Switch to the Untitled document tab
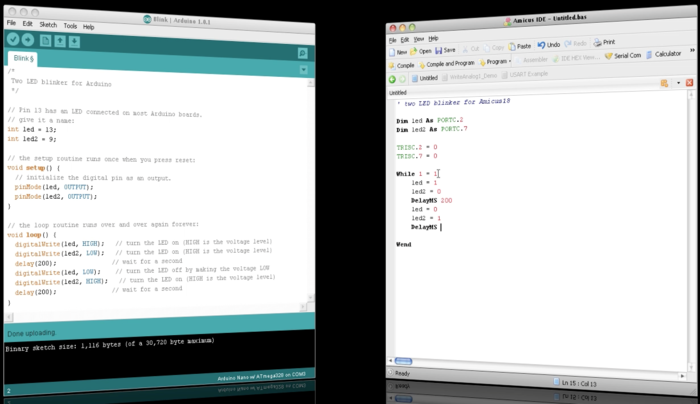 tap(424, 78)
